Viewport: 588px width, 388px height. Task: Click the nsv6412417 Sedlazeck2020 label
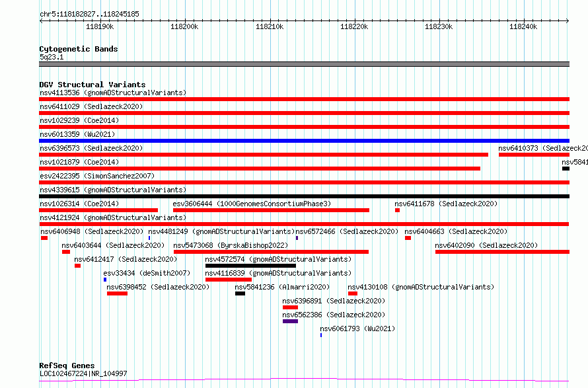(126, 259)
